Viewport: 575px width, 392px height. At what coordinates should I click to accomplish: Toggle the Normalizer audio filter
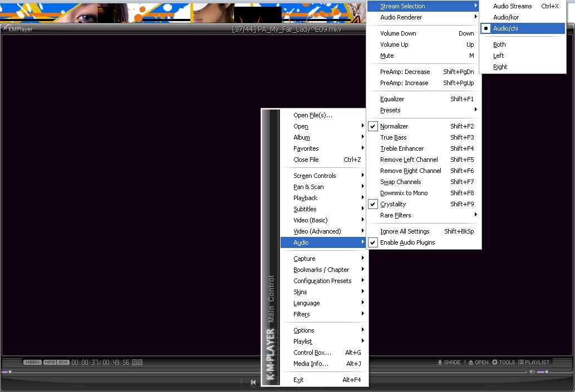pyautogui.click(x=424, y=126)
